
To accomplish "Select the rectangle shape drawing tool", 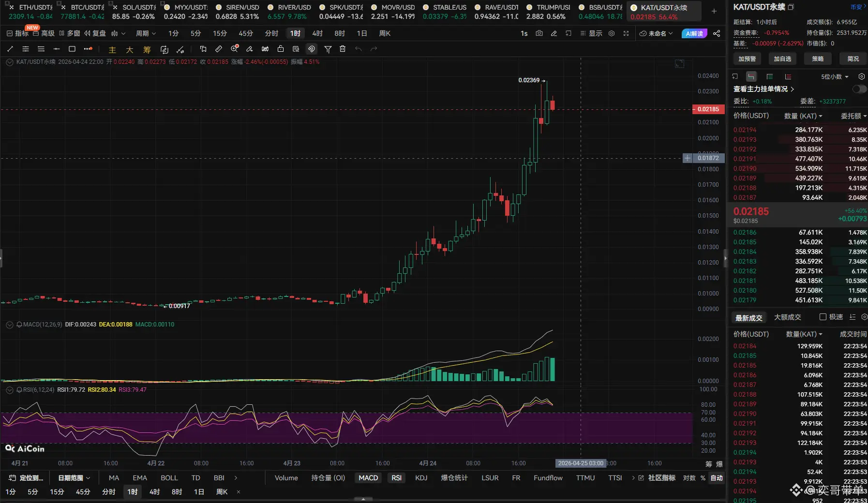I will coord(72,49).
